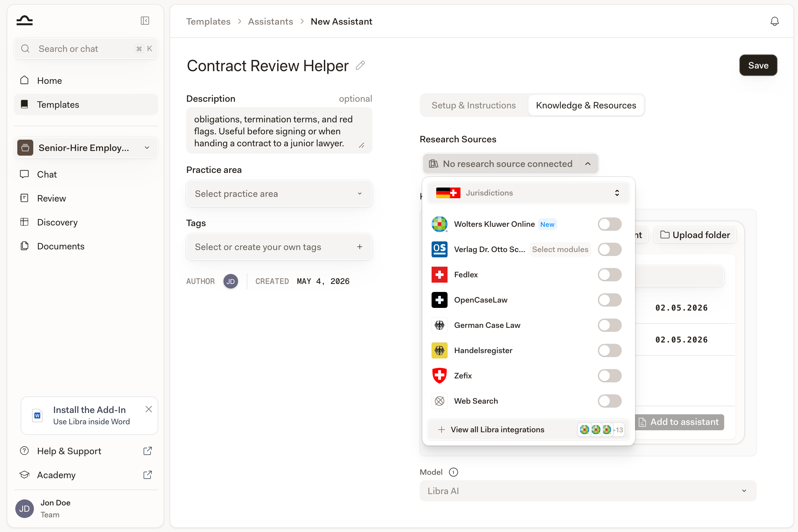The image size is (798, 532).
Task: Click the OpenCaseLaw icon
Action: 439,300
